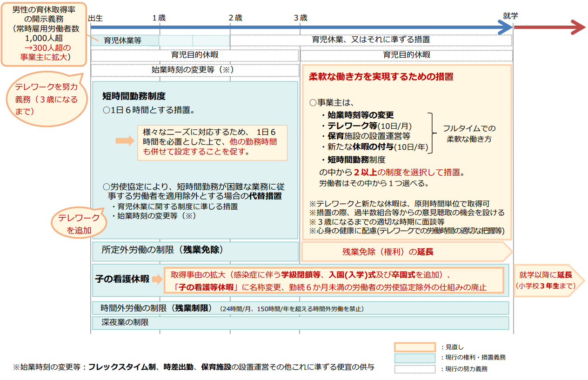Select the "育児休業等" box
This screenshot has height=380, width=588.
pyautogui.click(x=125, y=40)
